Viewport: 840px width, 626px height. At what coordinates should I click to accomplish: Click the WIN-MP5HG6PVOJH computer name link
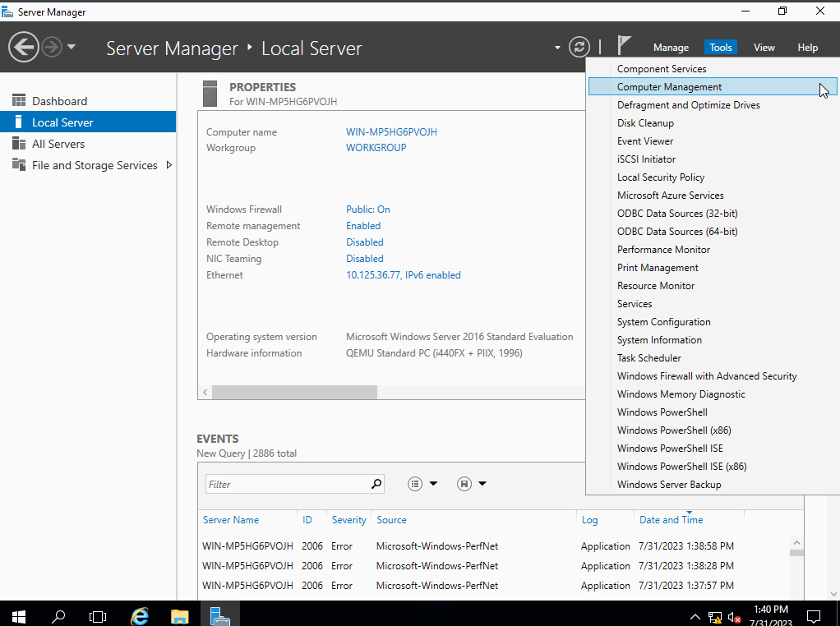pos(391,131)
